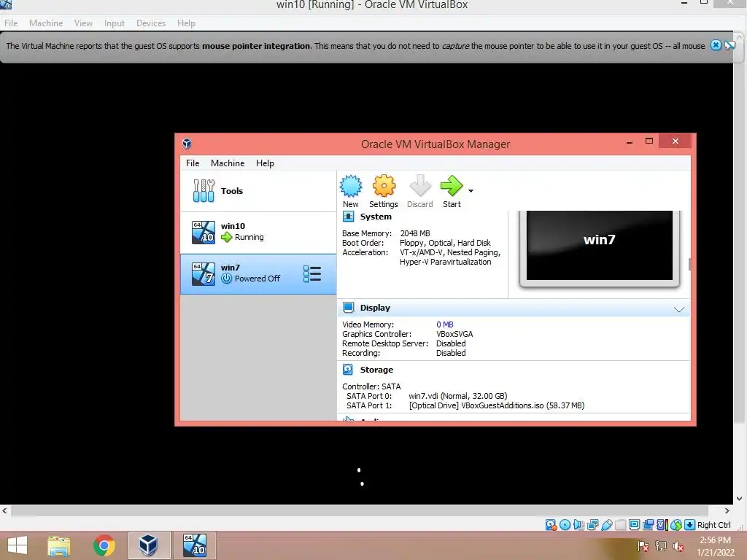Click the VirtualBox Manager title bar cube icon
Image resolution: width=747 pixels, height=560 pixels.
(x=187, y=144)
